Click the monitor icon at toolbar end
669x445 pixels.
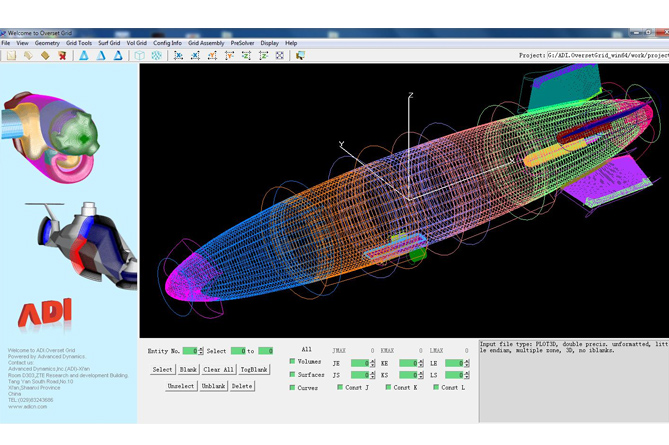300,56
